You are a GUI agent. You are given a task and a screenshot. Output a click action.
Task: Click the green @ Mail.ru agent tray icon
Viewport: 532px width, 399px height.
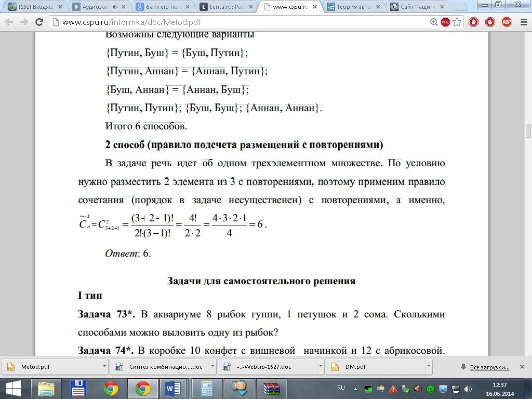(431, 389)
